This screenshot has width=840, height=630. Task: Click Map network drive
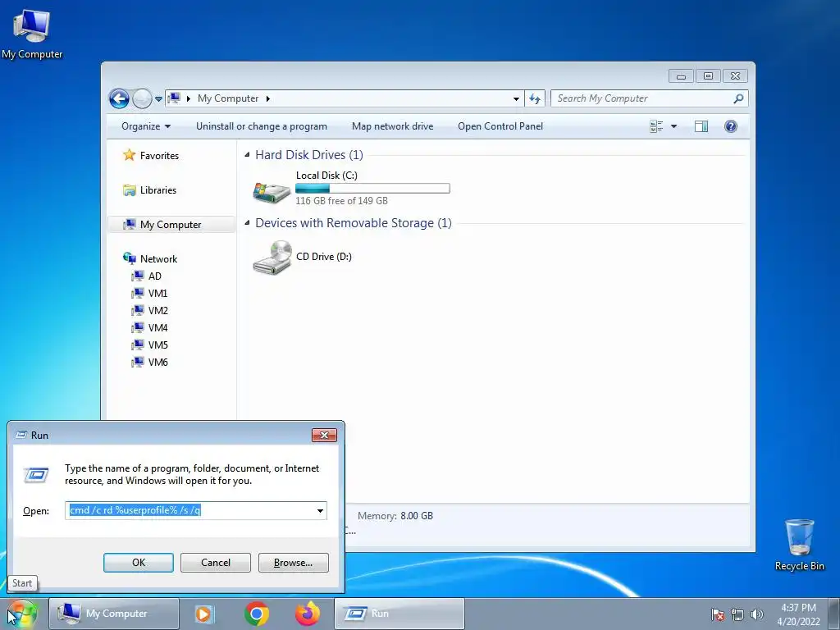click(393, 126)
